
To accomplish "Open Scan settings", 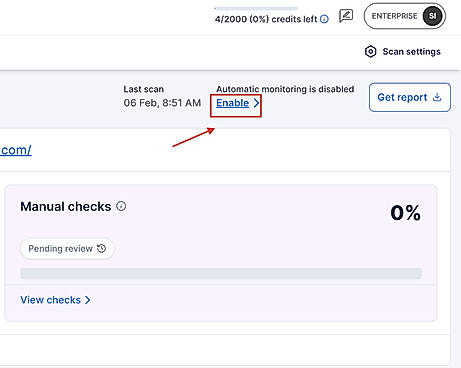I will click(x=403, y=52).
